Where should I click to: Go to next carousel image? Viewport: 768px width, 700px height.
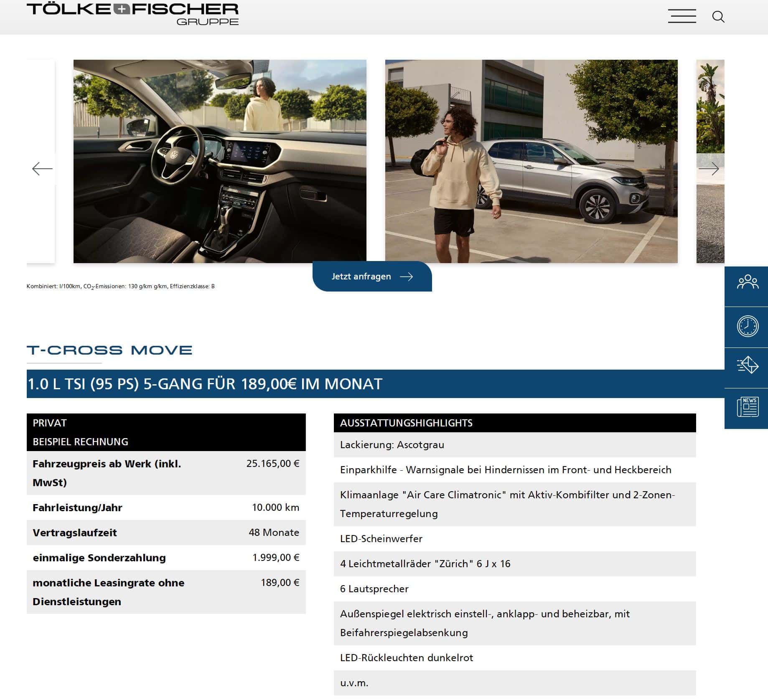pyautogui.click(x=709, y=169)
